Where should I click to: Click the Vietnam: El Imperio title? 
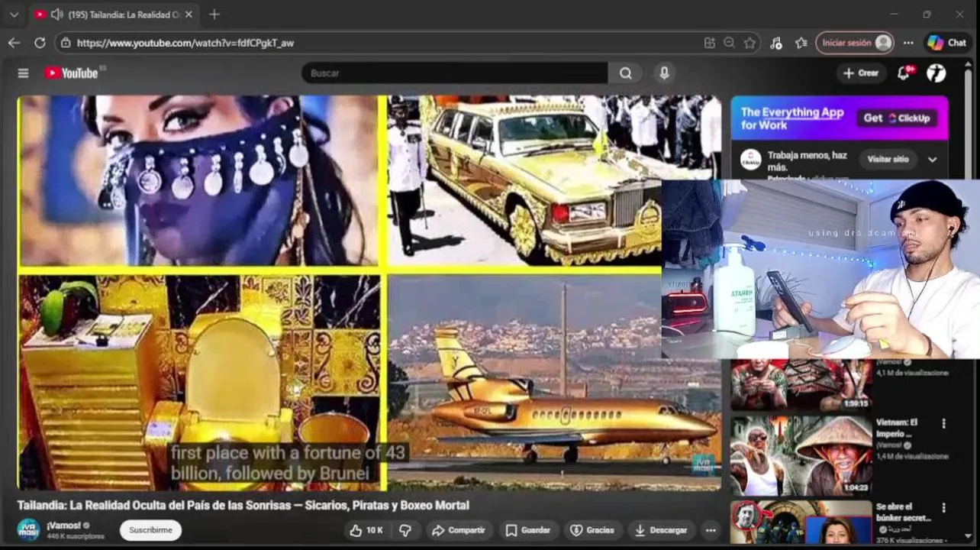click(x=897, y=428)
